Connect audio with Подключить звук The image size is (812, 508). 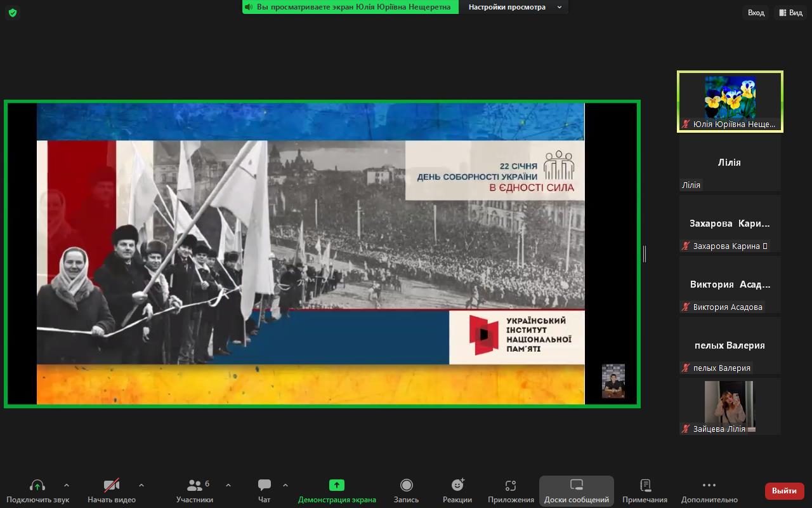click(37, 486)
